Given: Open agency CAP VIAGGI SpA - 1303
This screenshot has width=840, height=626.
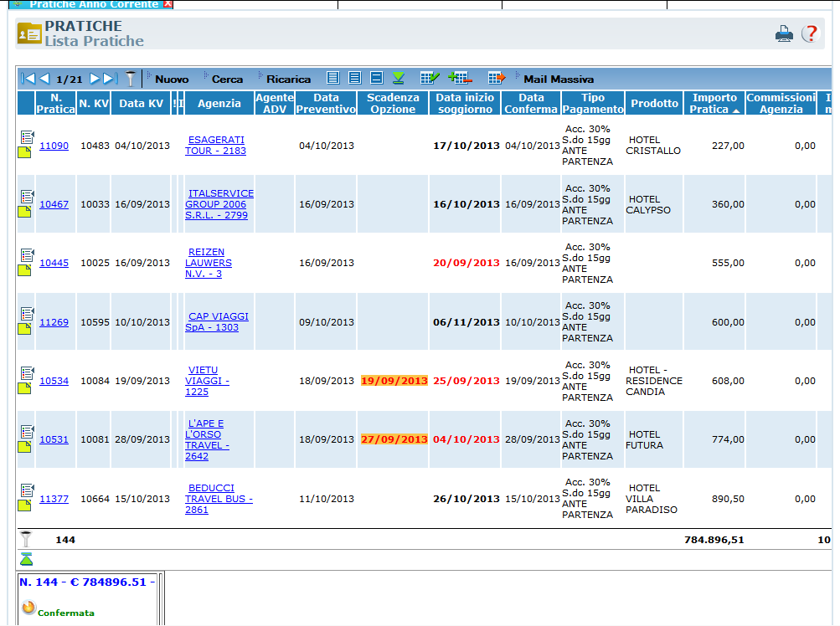Looking at the screenshot, I should point(217,322).
